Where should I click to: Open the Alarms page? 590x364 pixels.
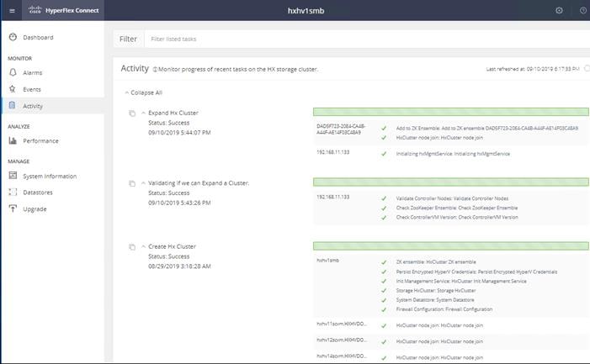click(x=32, y=72)
